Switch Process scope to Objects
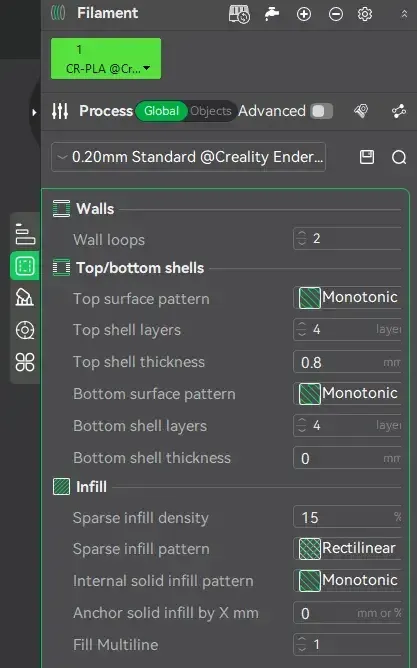 tap(210, 111)
